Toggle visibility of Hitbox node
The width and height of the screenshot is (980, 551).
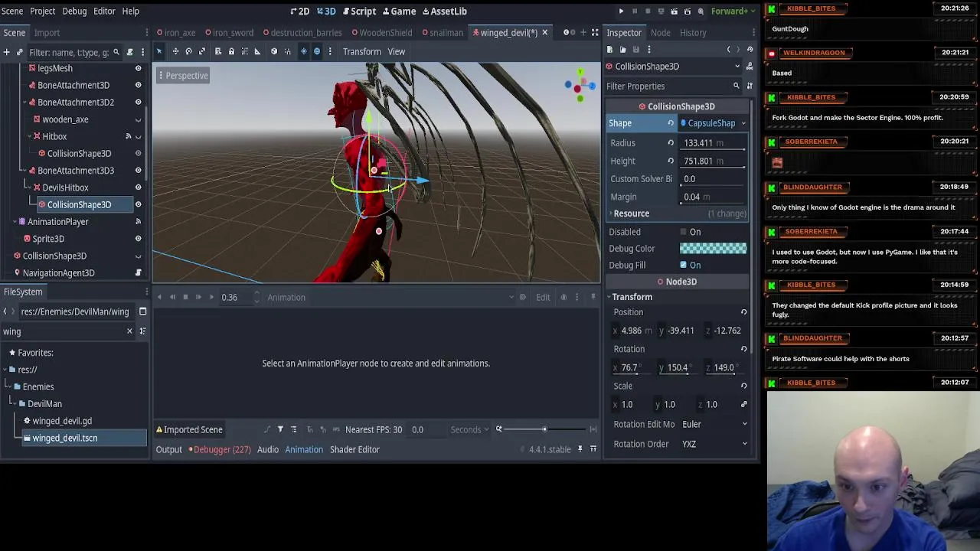coord(138,136)
